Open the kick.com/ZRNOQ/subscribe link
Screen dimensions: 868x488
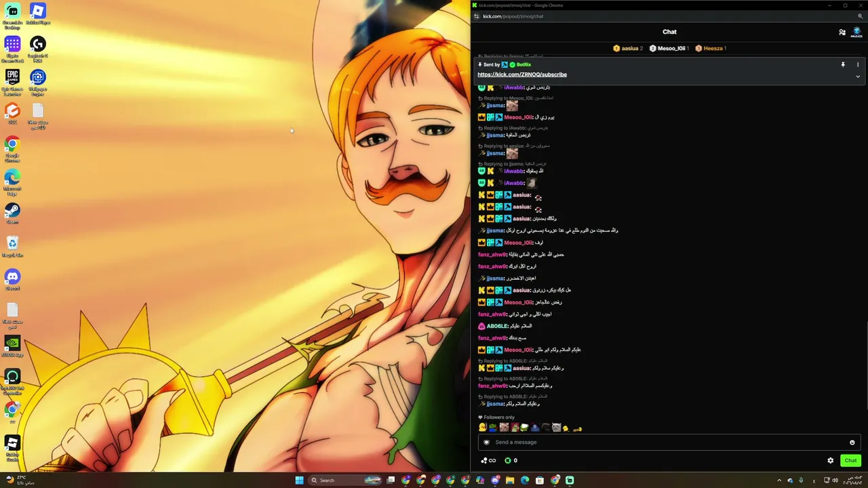[x=522, y=75]
